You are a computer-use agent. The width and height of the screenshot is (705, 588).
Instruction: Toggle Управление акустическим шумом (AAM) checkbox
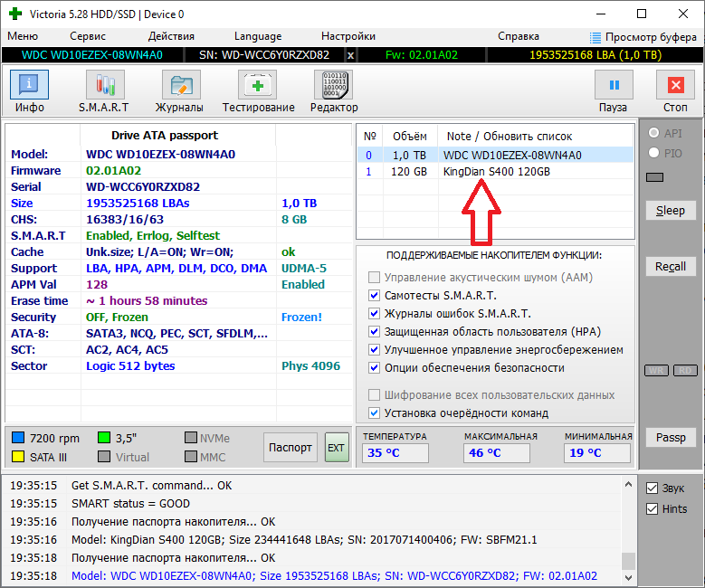pyautogui.click(x=374, y=278)
